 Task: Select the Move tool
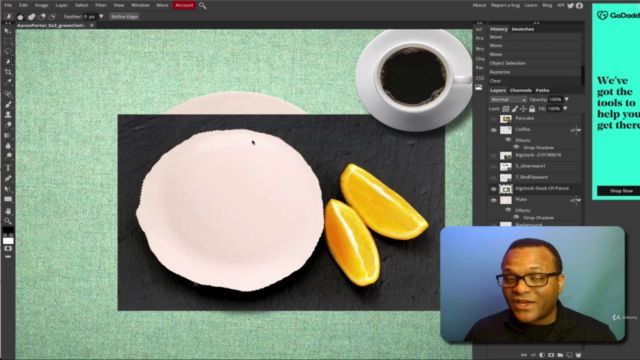tap(8, 31)
